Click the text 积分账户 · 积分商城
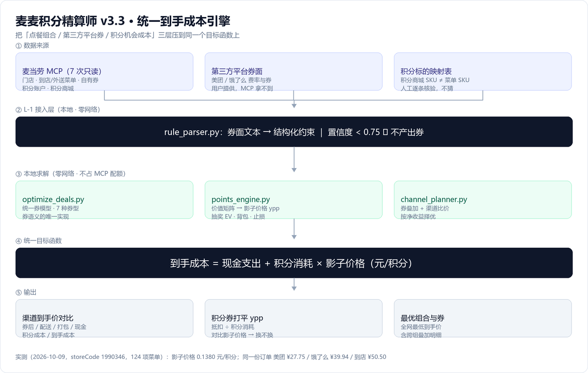Viewport: 588px width, 373px height. pos(48,88)
